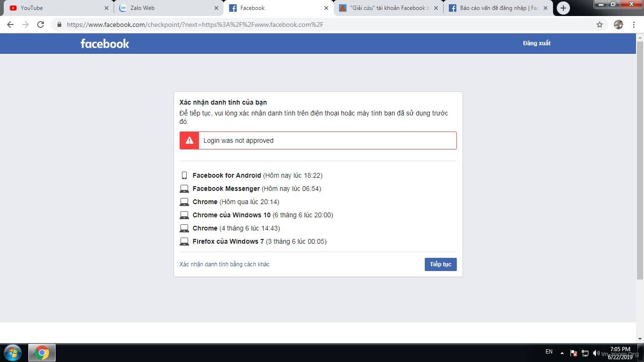Click the page vertical scrollbar

point(640,160)
